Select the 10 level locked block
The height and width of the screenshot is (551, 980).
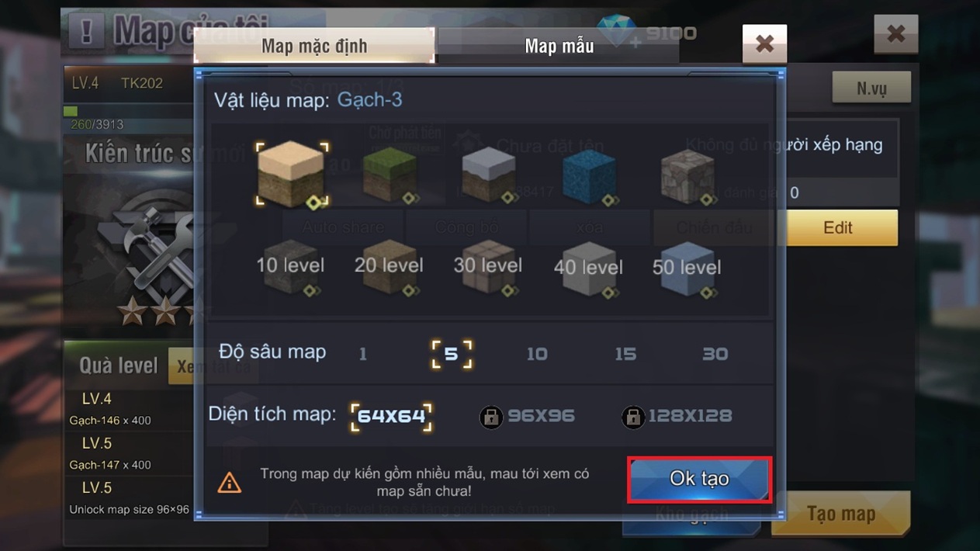[x=290, y=268]
